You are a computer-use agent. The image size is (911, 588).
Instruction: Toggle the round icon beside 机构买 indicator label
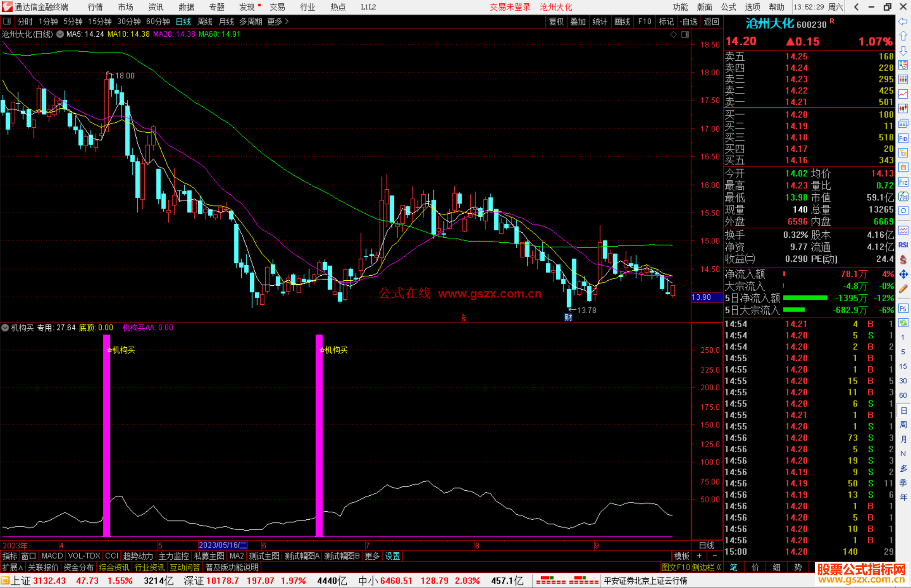coord(5,328)
